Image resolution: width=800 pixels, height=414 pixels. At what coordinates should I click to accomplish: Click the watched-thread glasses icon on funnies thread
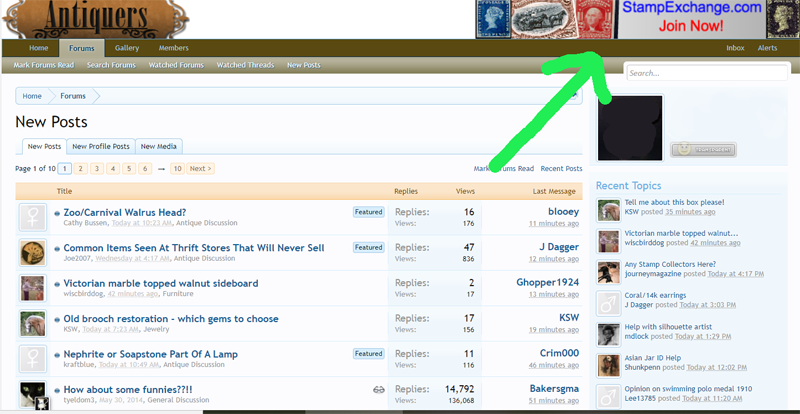(379, 389)
